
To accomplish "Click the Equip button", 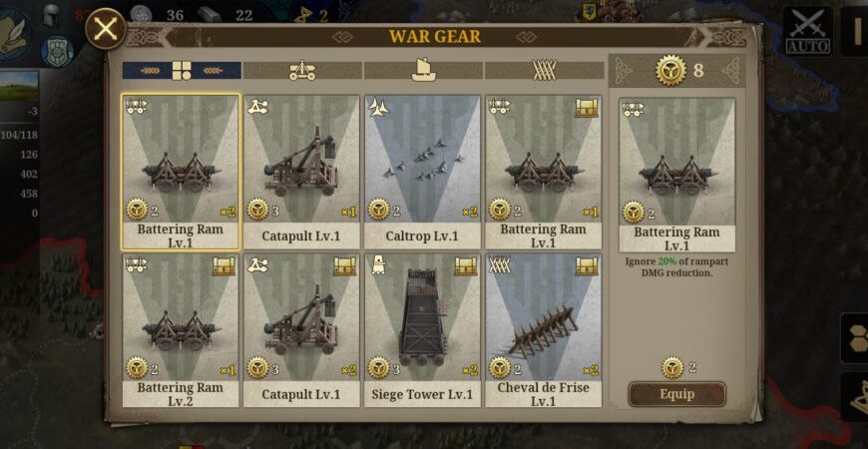I will pyautogui.click(x=676, y=394).
